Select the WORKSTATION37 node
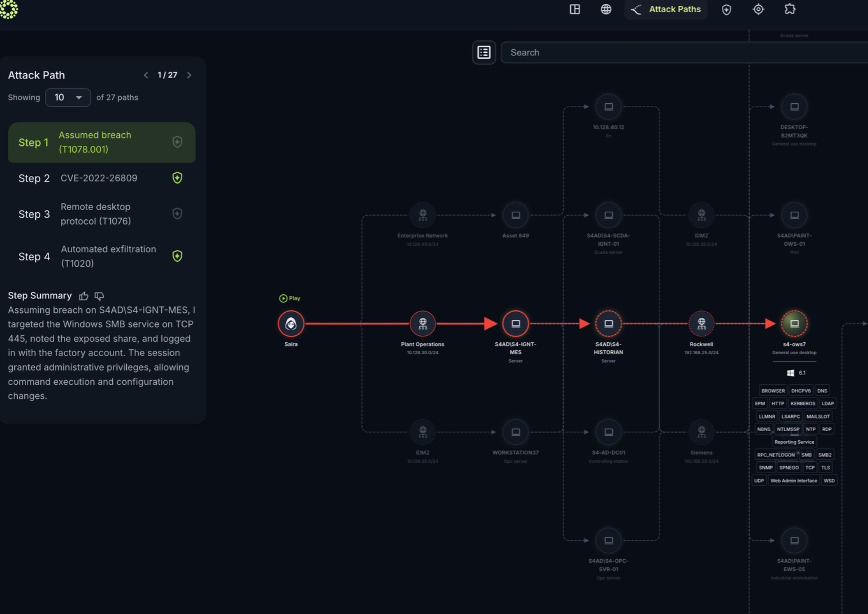The width and height of the screenshot is (868, 614). pos(516,432)
